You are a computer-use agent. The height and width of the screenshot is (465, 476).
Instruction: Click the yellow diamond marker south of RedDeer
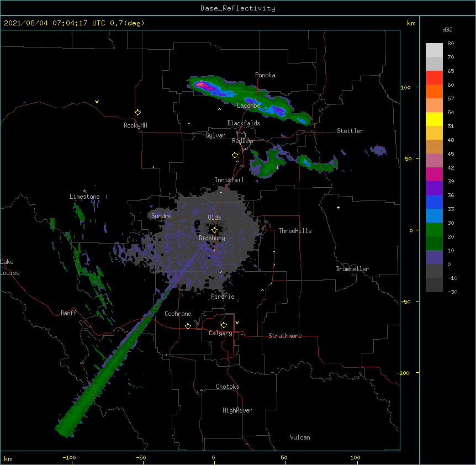[235, 155]
